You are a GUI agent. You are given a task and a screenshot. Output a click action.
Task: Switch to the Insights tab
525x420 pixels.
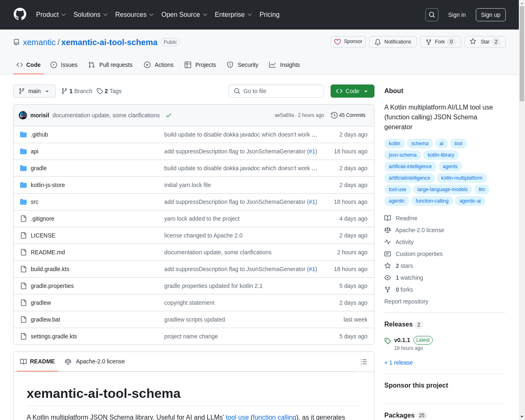click(x=285, y=65)
